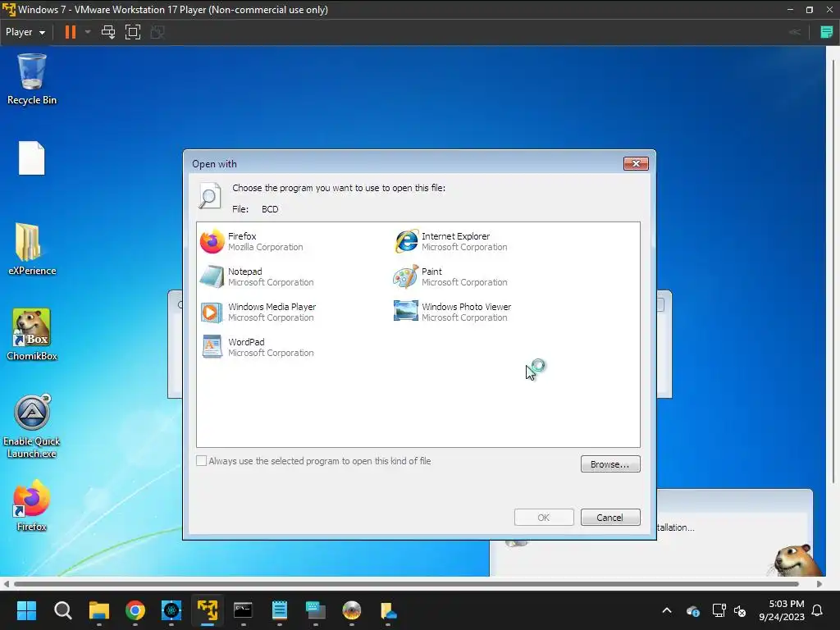Screen dimensions: 840x630
Task: Open the notifications bell
Action: 818,610
